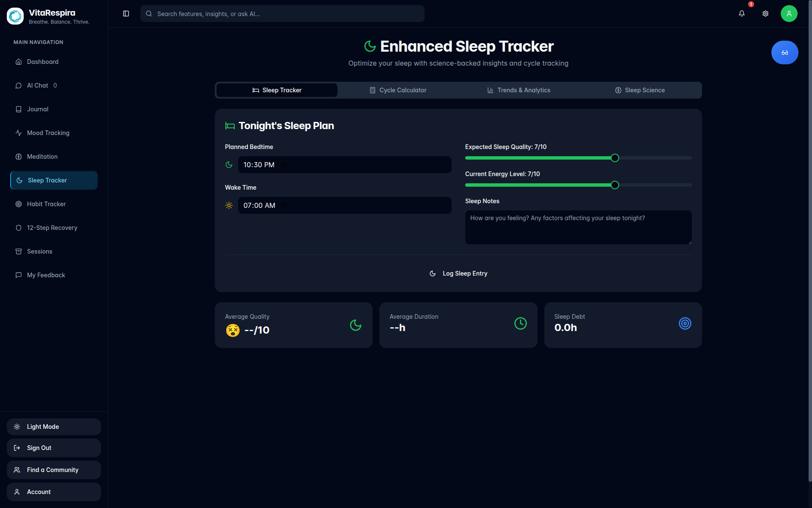812x508 pixels.
Task: Click the floating blue assistant bubble
Action: click(785, 52)
